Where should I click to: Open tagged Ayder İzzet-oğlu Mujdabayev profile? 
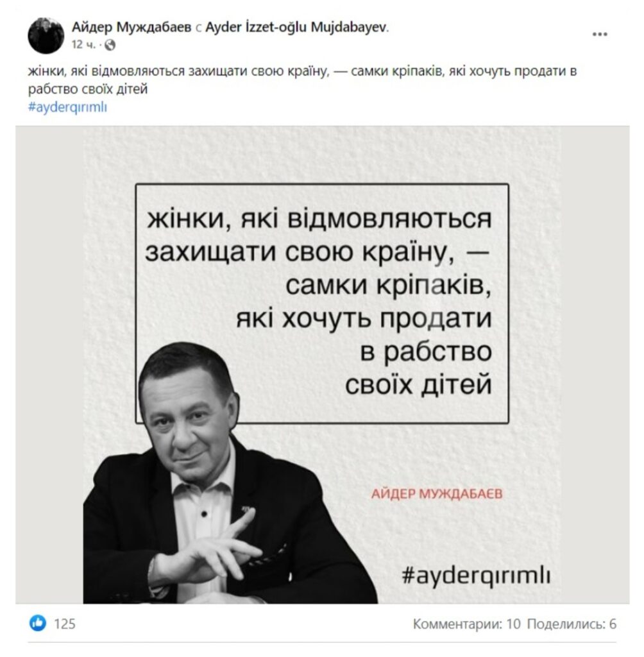[x=296, y=27]
